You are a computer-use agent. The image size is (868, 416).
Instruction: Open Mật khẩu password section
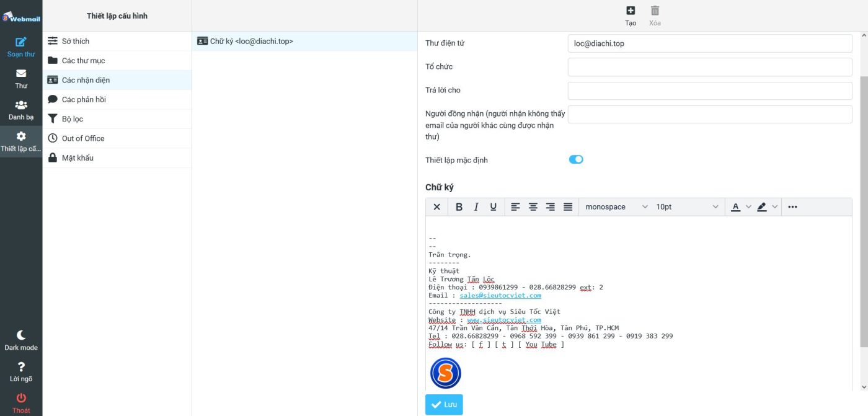point(117,157)
